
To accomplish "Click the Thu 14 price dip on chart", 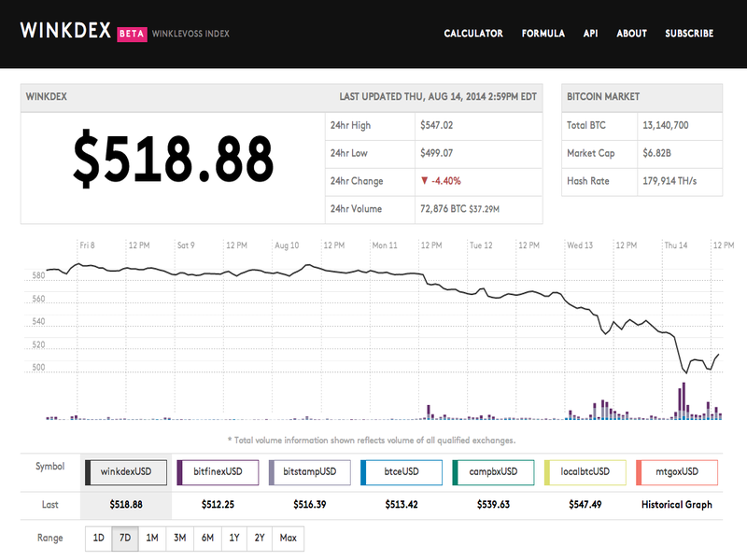I will pos(685,371).
